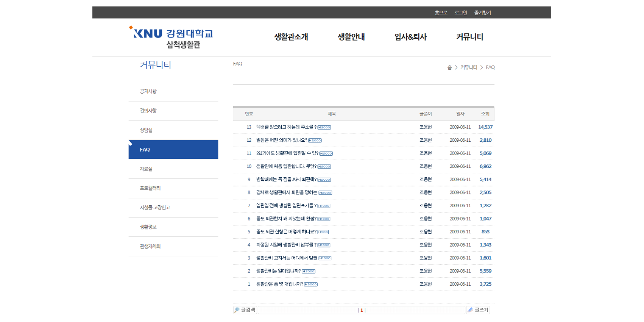Click the KNU 강원대학교 삼척생활관 logo

pos(171,37)
